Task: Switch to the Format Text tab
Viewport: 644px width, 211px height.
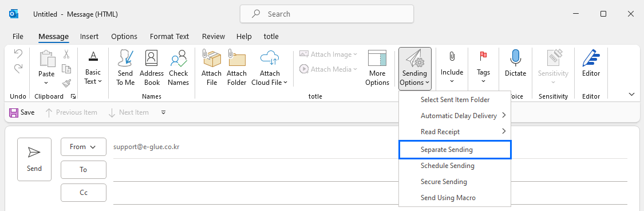Action: [169, 36]
